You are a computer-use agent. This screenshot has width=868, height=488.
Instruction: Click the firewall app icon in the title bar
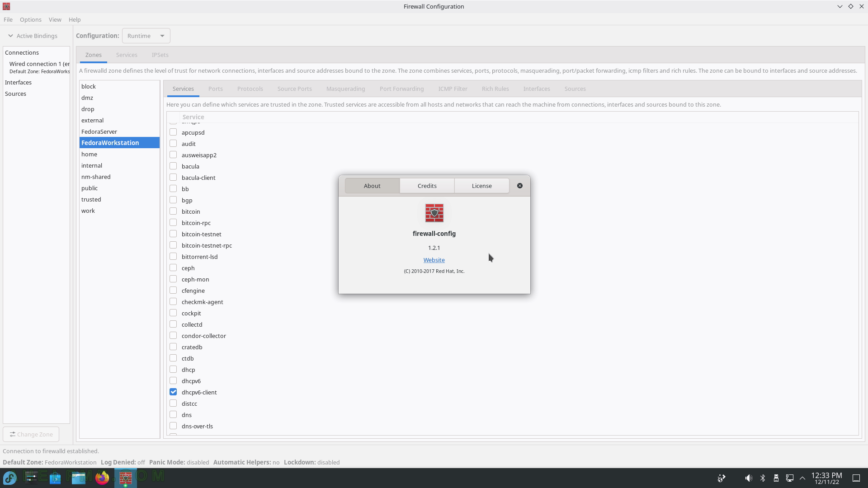click(6, 6)
